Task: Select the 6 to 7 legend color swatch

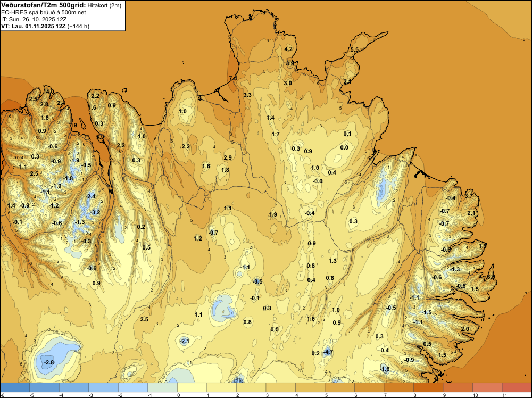Action: pyautogui.click(x=369, y=387)
